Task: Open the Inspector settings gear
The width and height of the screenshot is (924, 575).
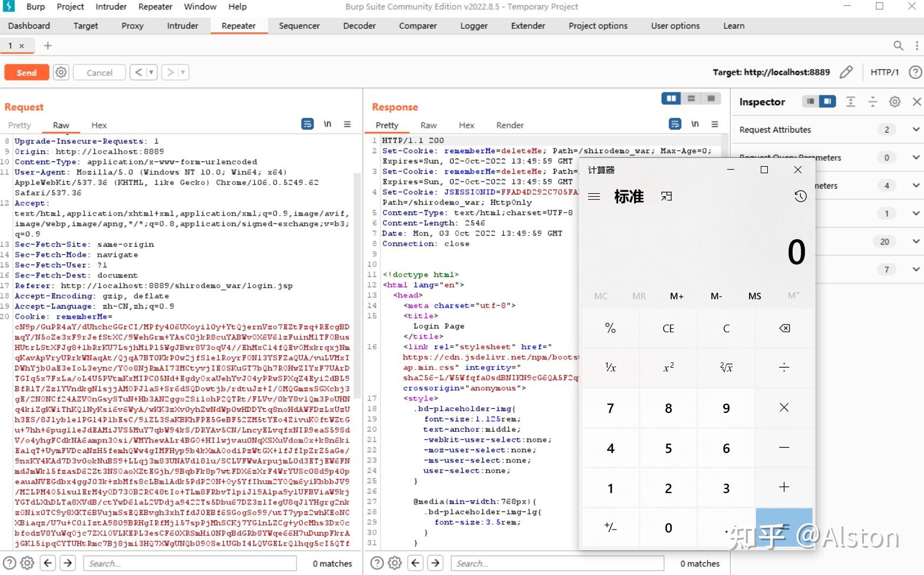Action: (895, 101)
